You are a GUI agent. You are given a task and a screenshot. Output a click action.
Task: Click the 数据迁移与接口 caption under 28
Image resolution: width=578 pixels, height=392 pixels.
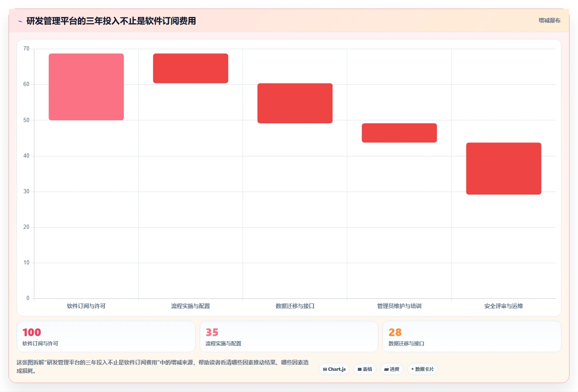tap(406, 344)
